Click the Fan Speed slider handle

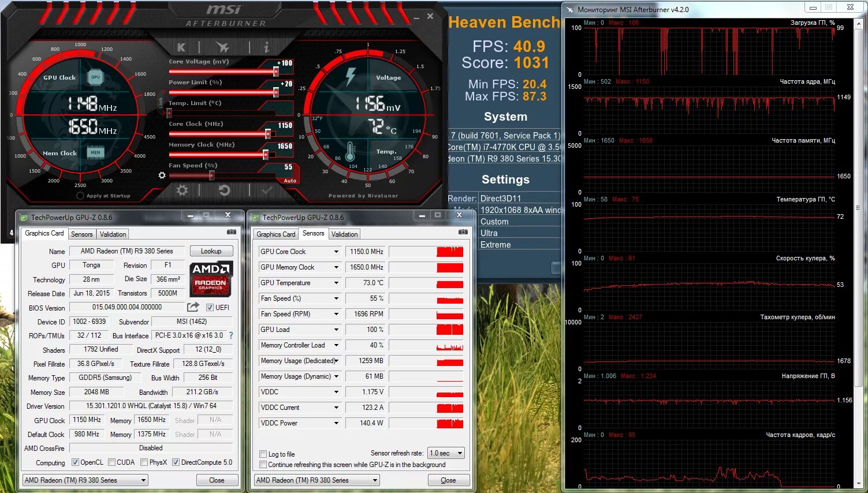(x=212, y=175)
